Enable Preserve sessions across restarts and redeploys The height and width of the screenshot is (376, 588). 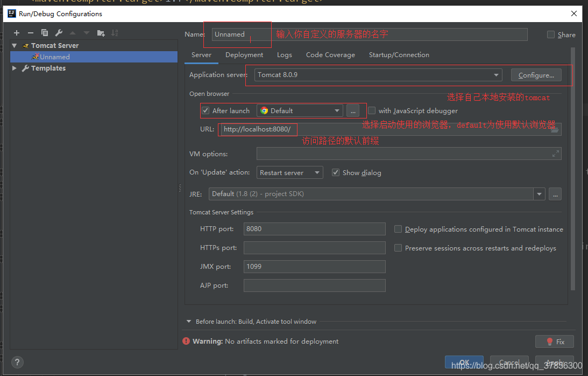click(x=398, y=248)
